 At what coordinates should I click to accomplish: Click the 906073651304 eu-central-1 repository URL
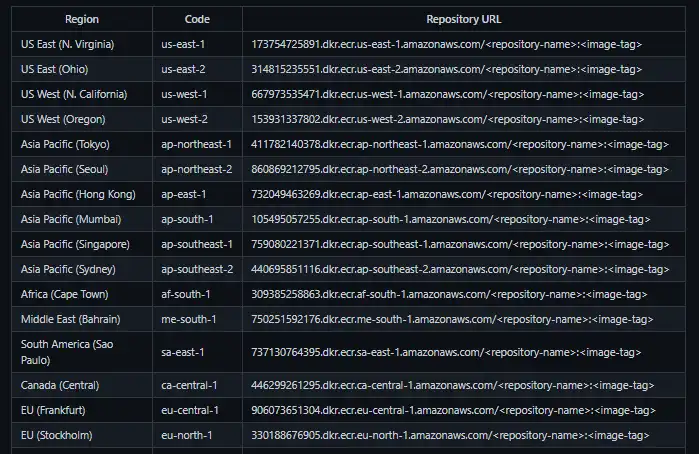coord(453,410)
